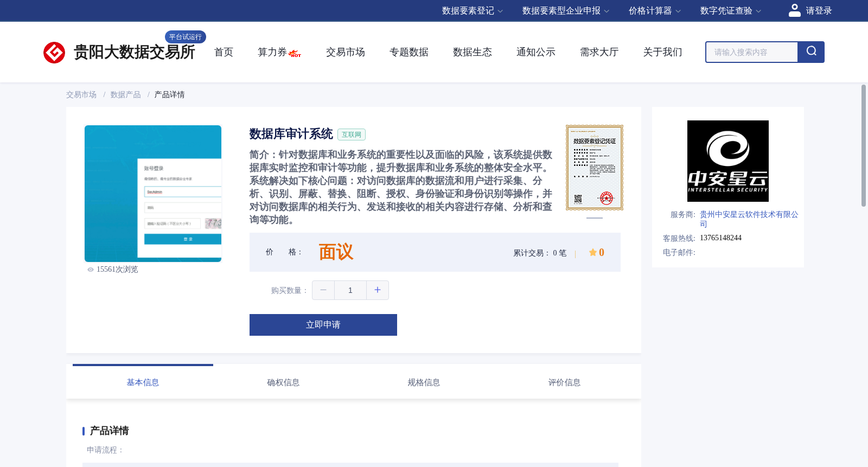Click the 平台试运行 badge
868x467 pixels.
click(x=186, y=37)
